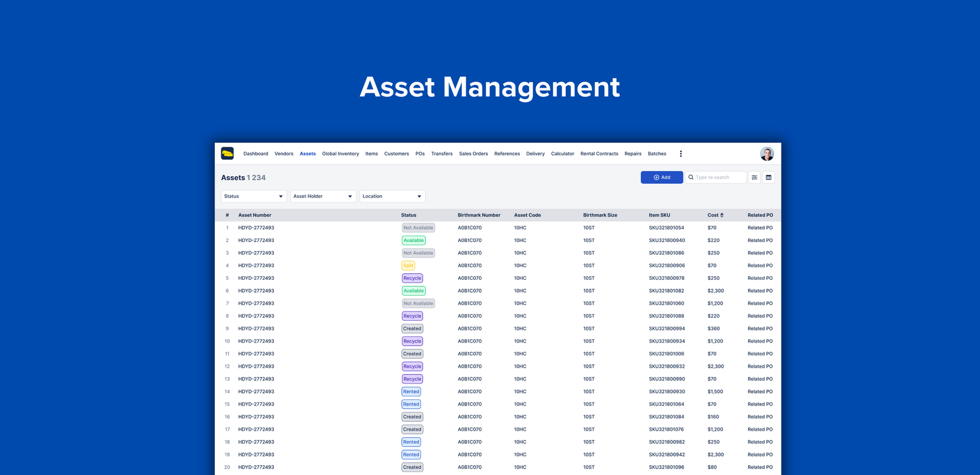Expand the Status filter dropdown

tap(254, 196)
